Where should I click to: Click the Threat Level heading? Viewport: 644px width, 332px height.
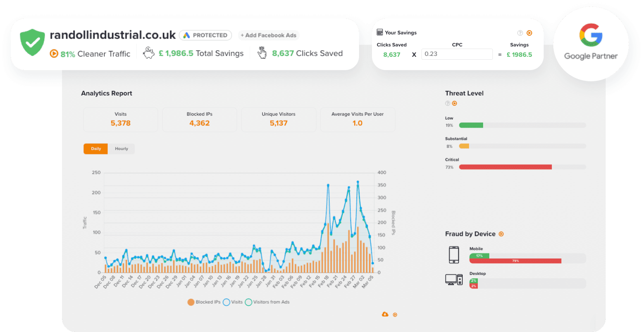[464, 93]
